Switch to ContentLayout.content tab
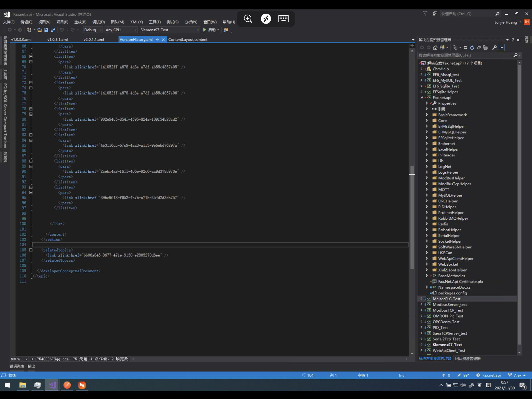Screen dimensions: 532x399 point(188,40)
